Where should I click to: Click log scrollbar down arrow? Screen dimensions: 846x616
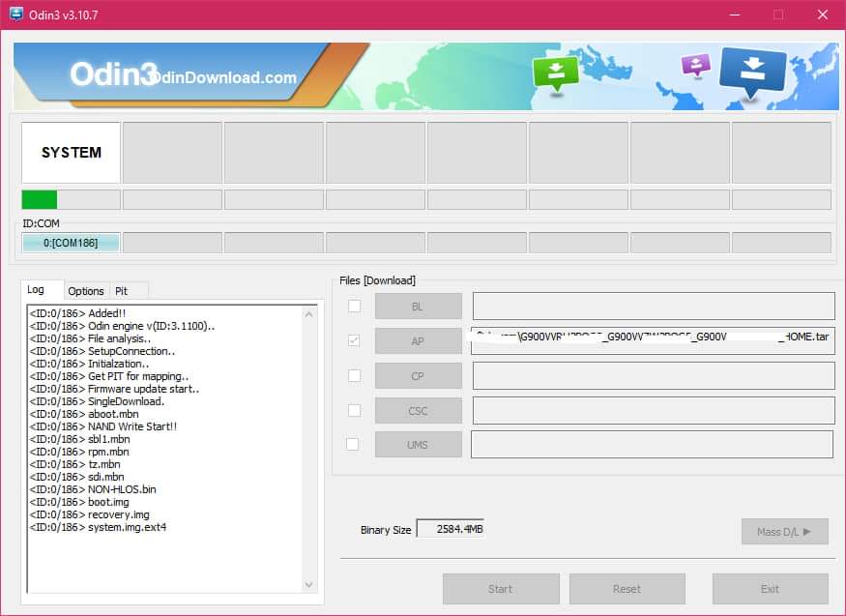[x=308, y=585]
